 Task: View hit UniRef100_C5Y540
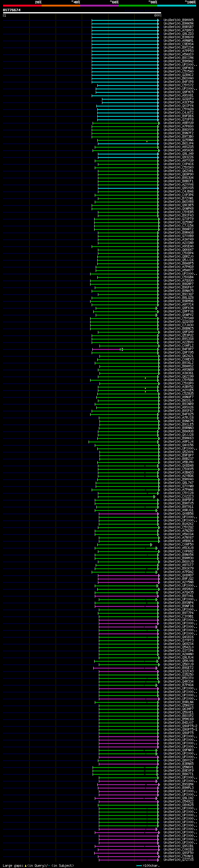(x=178, y=71)
